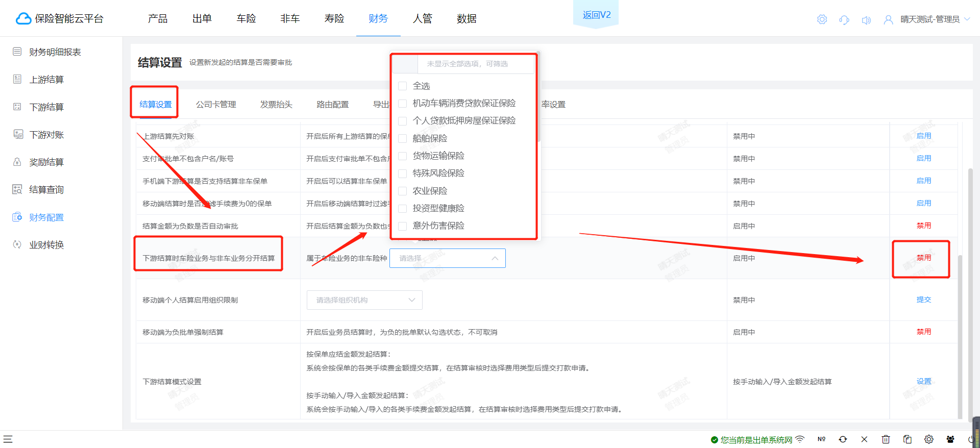Click the wifi network status icon
980x448 pixels.
click(800, 439)
